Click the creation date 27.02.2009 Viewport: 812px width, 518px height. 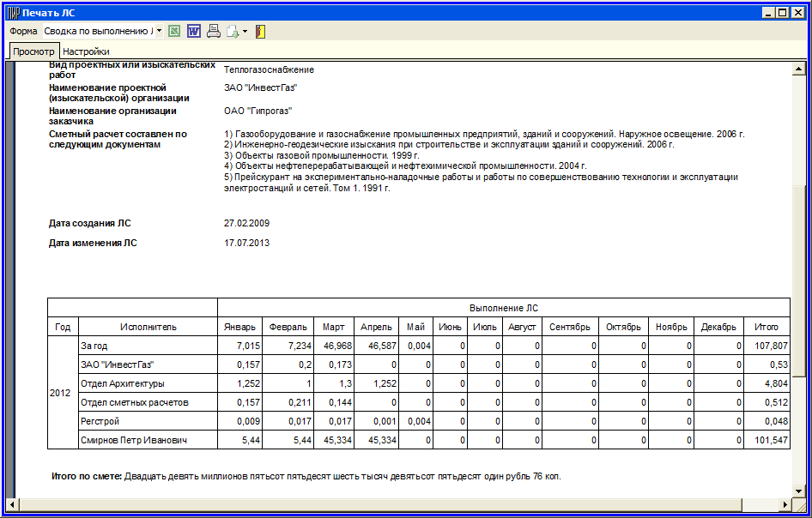point(246,224)
